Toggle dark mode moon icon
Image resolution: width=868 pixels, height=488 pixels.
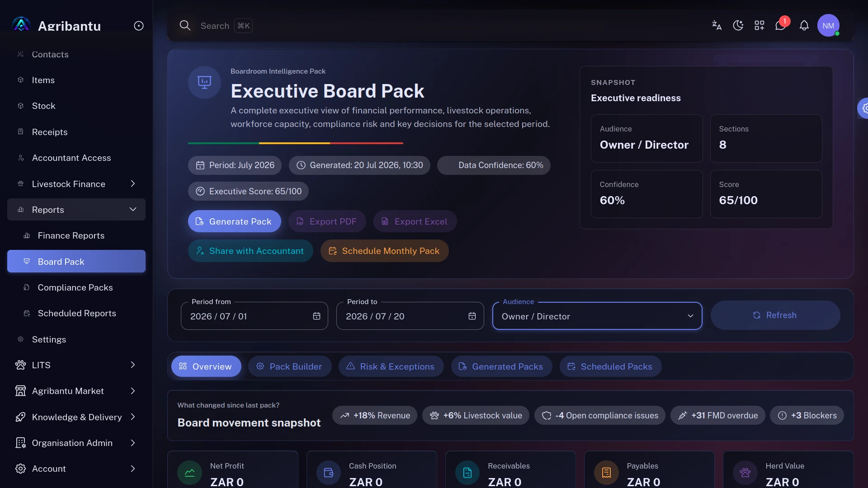(738, 25)
